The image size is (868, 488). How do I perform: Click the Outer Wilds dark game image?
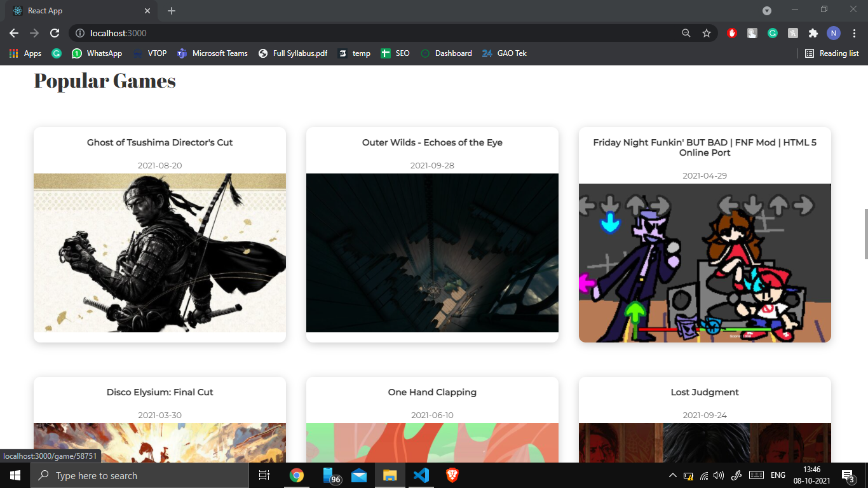(x=432, y=253)
